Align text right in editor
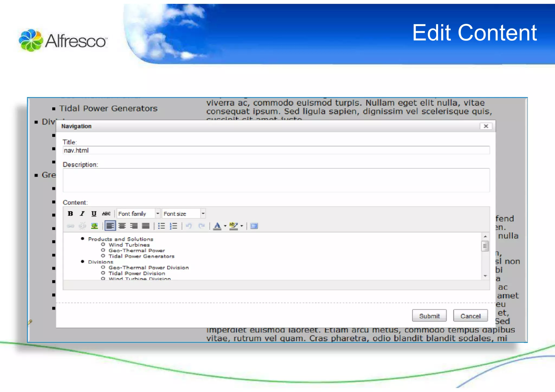Screen dimensions: 555x392 click(134, 226)
